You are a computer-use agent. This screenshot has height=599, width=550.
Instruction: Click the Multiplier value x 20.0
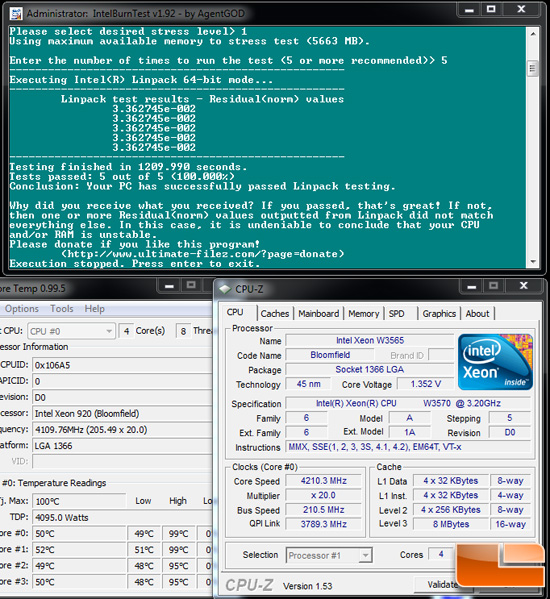324,495
